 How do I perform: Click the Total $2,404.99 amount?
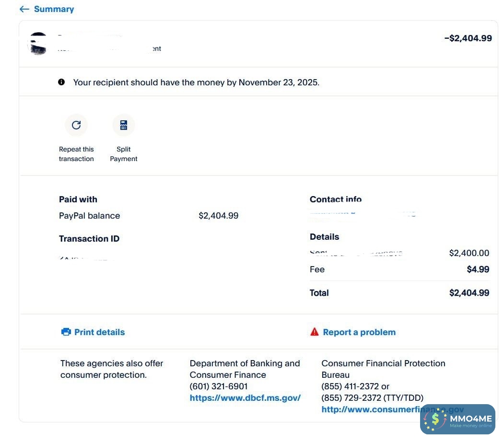[469, 293]
